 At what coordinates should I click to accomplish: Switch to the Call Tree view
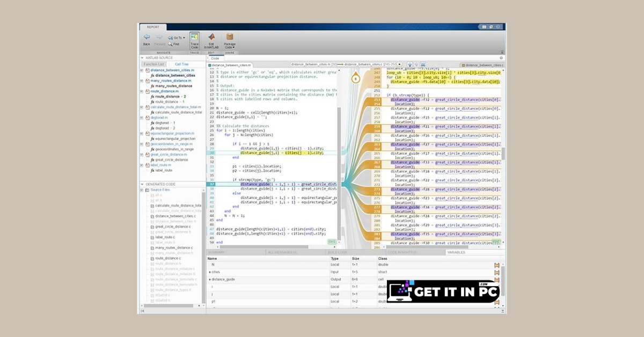pos(182,64)
